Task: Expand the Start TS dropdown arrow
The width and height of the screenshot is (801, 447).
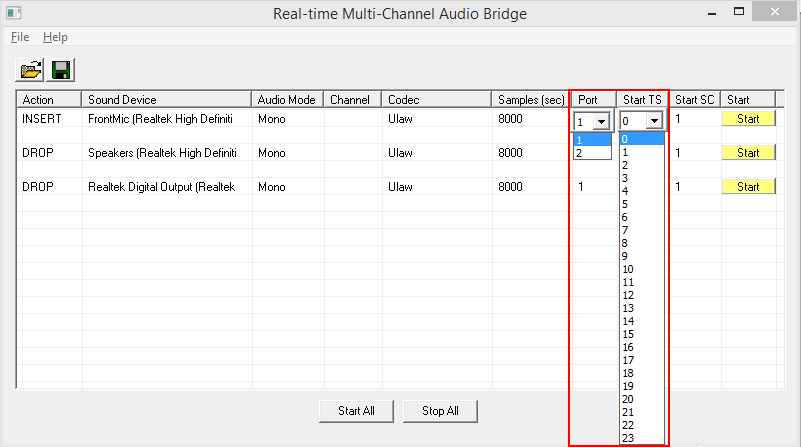Action: pos(654,121)
